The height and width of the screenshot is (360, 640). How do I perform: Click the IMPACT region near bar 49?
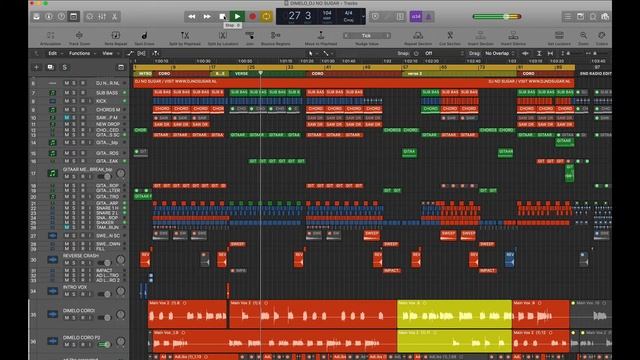point(392,271)
